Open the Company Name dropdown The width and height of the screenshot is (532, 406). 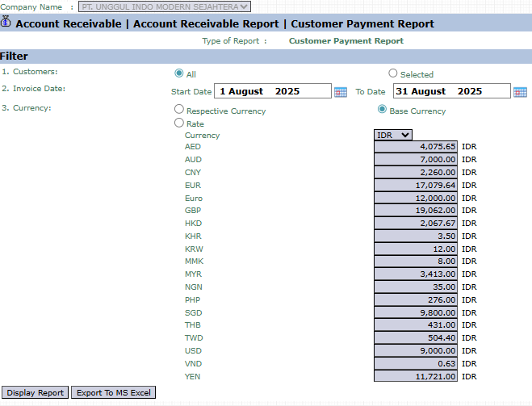165,6
